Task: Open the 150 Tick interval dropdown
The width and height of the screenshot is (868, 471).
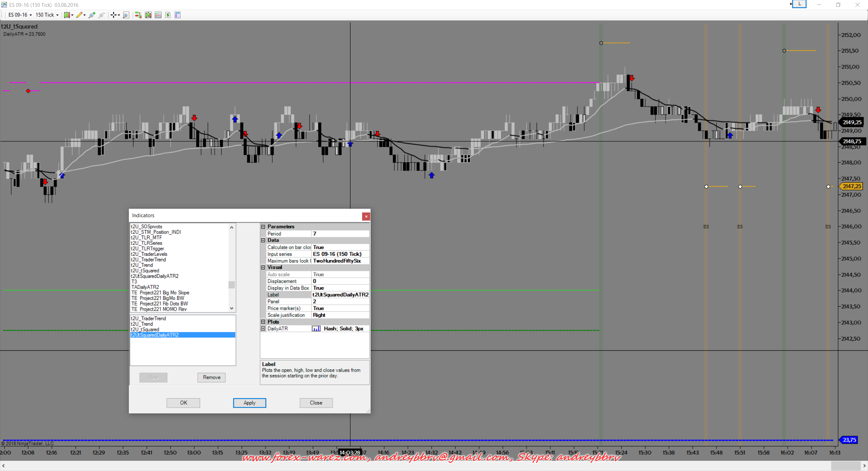Action: click(47, 15)
